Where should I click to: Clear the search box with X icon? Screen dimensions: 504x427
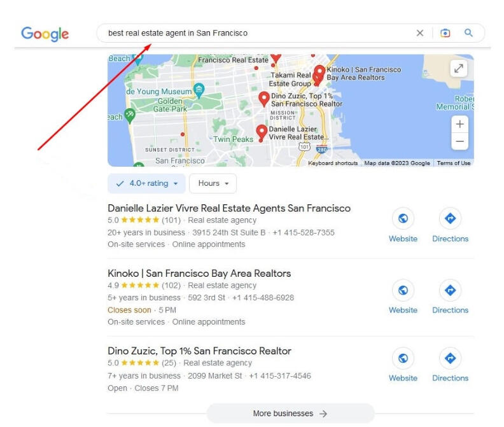click(x=420, y=33)
